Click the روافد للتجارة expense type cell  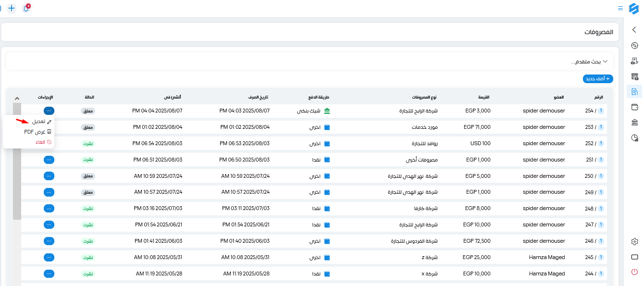(x=424, y=143)
